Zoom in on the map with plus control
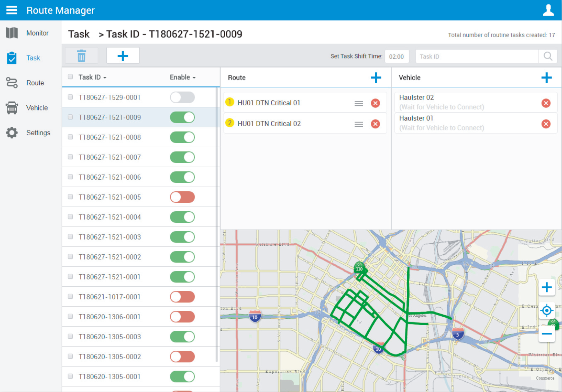Viewport: 562px width, 392px height. (x=547, y=287)
